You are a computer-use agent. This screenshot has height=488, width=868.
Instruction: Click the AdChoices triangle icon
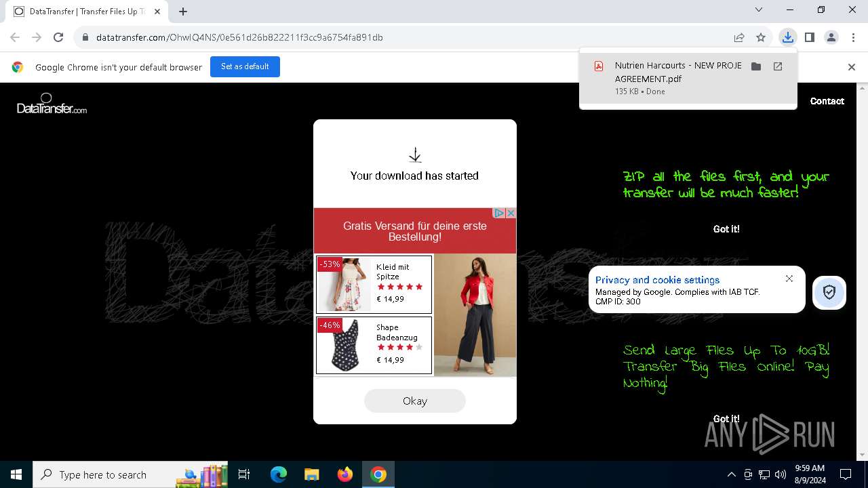pos(499,213)
